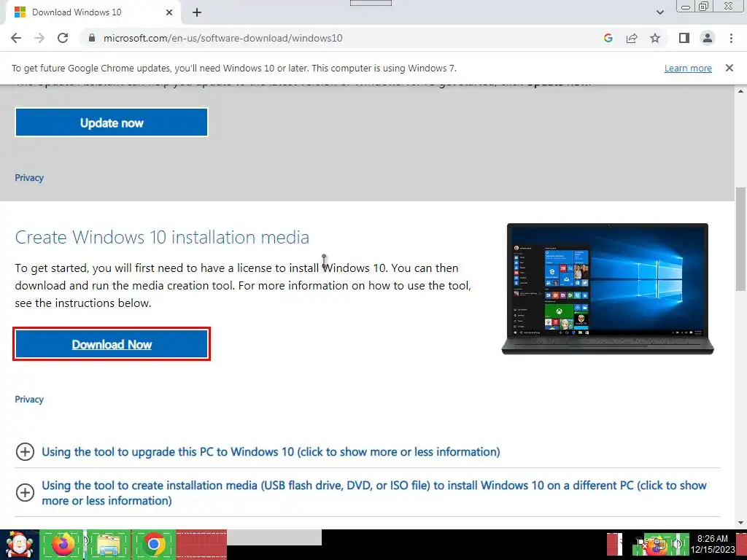
Task: Click the Download Now button
Action: click(112, 344)
